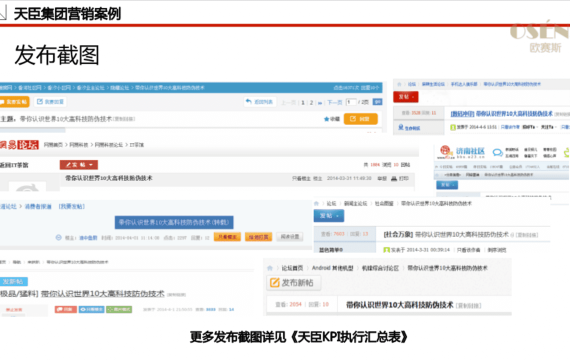The image size is (570, 360).
Task: Click the 论坛首页 breadcrumb link
Action: point(292,268)
